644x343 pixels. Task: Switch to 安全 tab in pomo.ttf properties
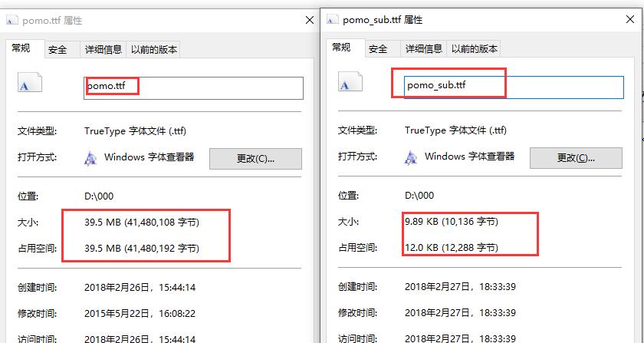click(x=58, y=50)
